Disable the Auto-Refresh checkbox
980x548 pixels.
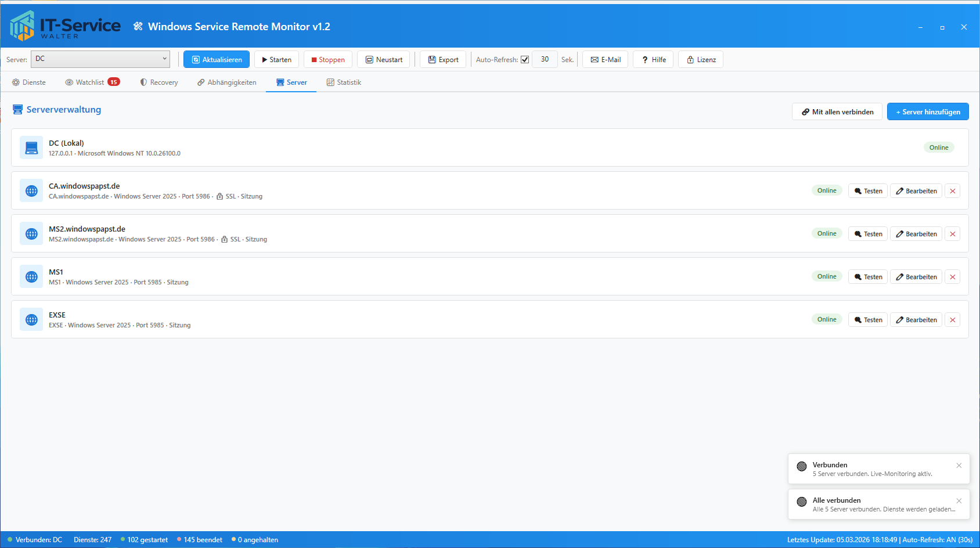coord(525,60)
